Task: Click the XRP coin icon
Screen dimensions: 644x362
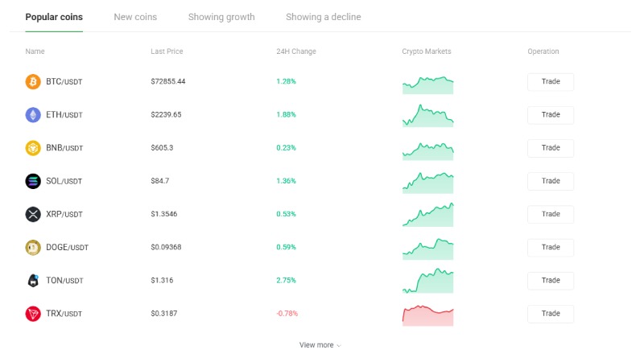Action: pyautogui.click(x=33, y=214)
